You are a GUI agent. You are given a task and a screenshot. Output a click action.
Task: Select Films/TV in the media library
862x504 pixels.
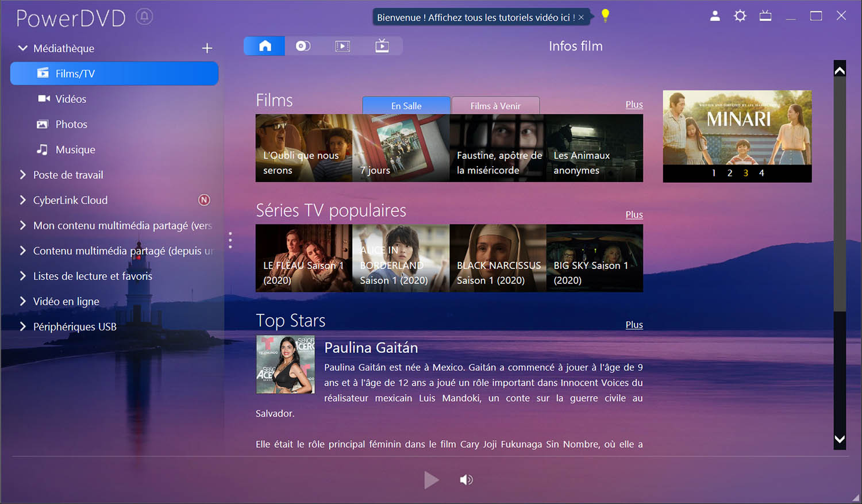pyautogui.click(x=114, y=74)
